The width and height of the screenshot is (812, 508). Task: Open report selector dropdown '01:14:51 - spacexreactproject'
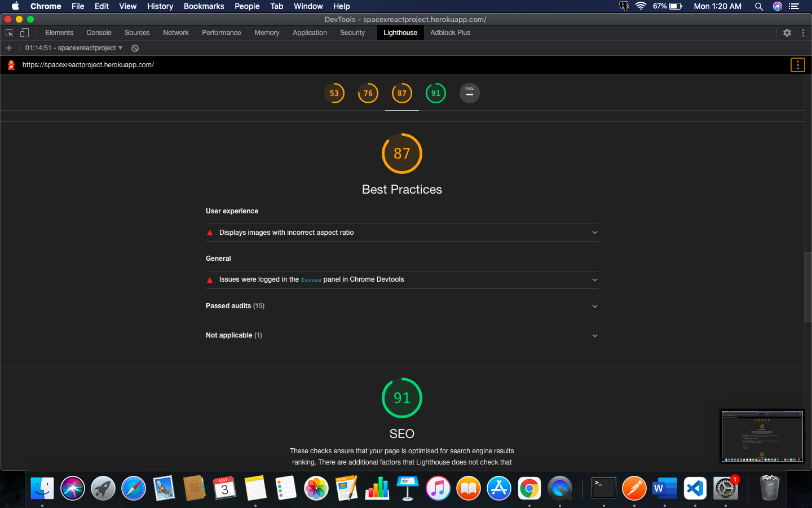(74, 48)
